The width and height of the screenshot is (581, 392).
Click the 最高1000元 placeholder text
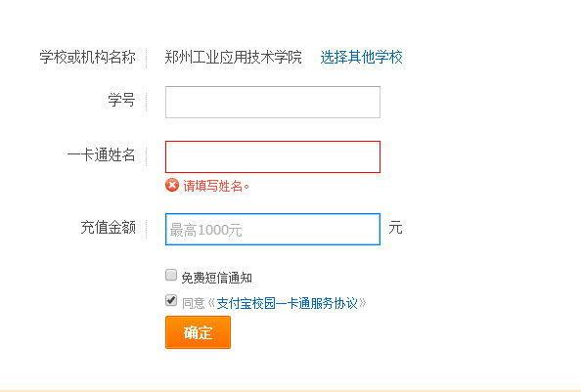[205, 231]
